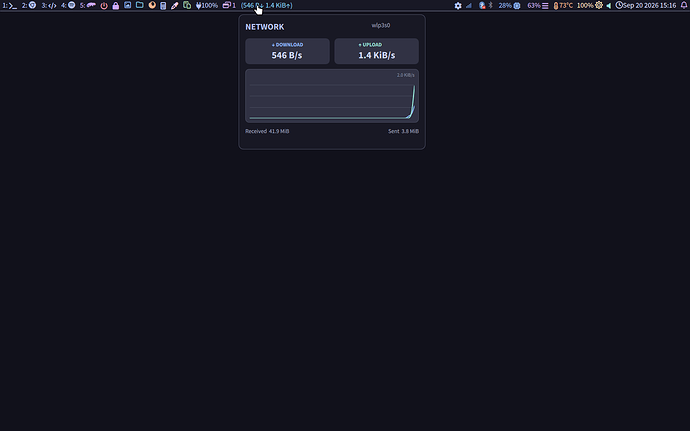Switch to workspace 3 code editor

click(49, 6)
